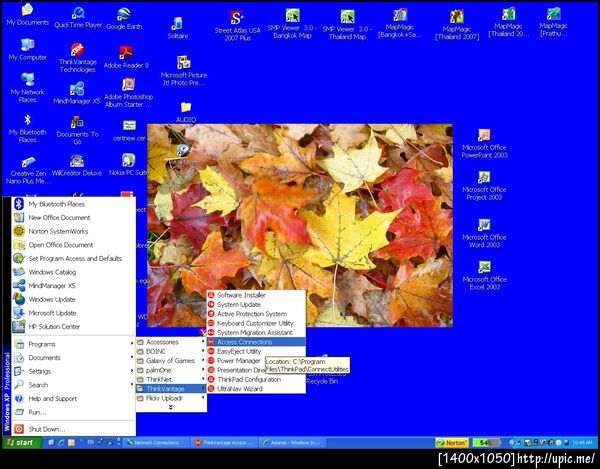Open EasyEject Utility from the menu
Viewport: 600px width, 469px height.
click(x=256, y=351)
